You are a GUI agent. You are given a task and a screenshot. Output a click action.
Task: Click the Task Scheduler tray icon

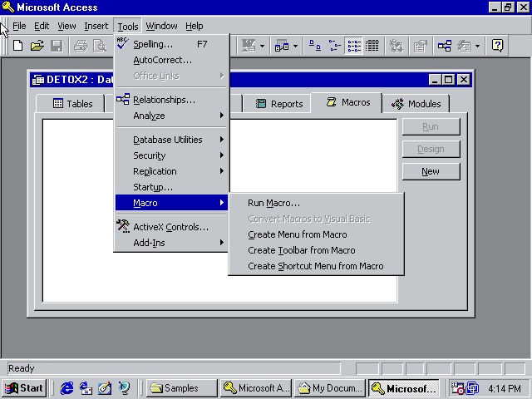tap(457, 388)
